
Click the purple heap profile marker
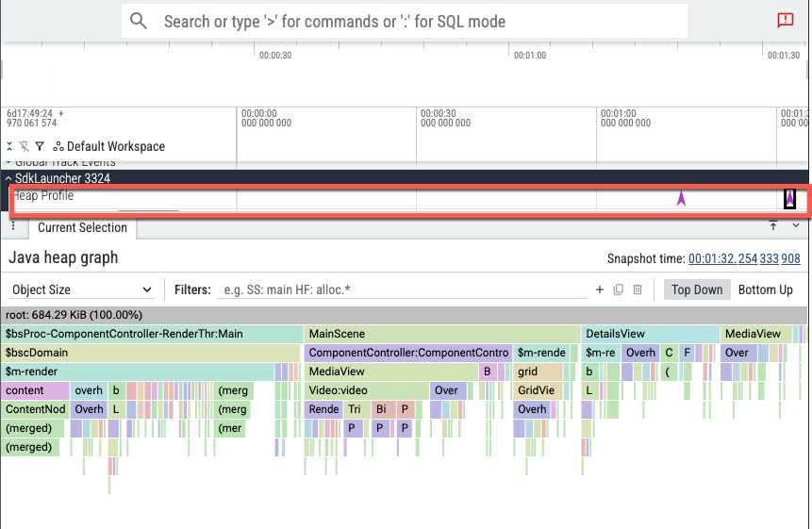[681, 198]
